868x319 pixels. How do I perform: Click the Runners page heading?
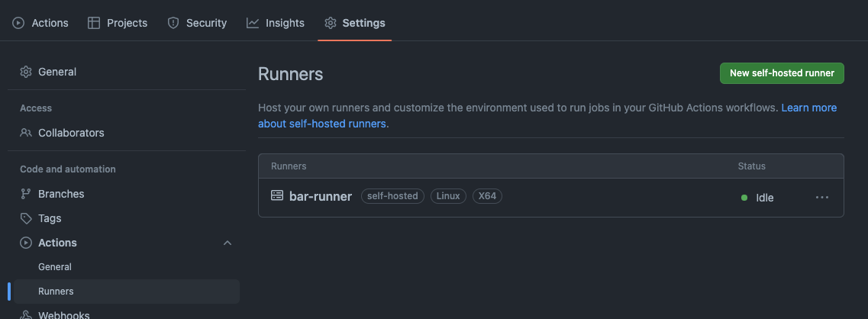pos(291,74)
